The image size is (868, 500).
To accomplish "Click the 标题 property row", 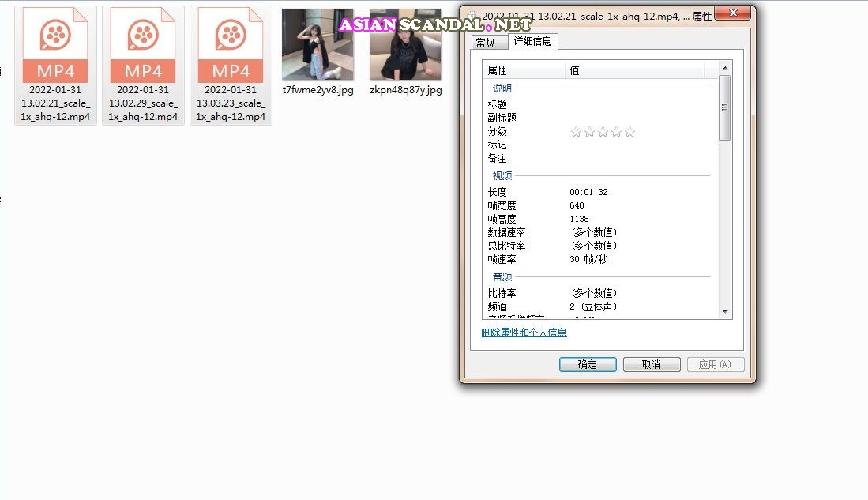I will coord(600,104).
